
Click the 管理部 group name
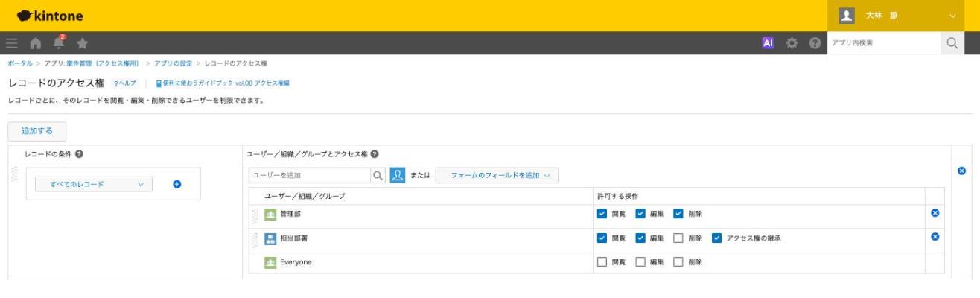pos(290,214)
